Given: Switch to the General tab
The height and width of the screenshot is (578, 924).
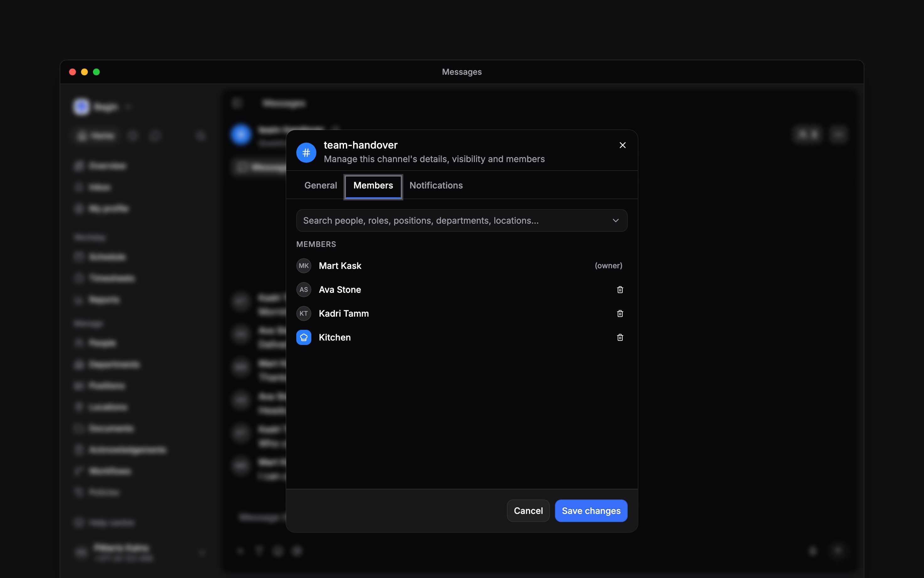Looking at the screenshot, I should (321, 185).
